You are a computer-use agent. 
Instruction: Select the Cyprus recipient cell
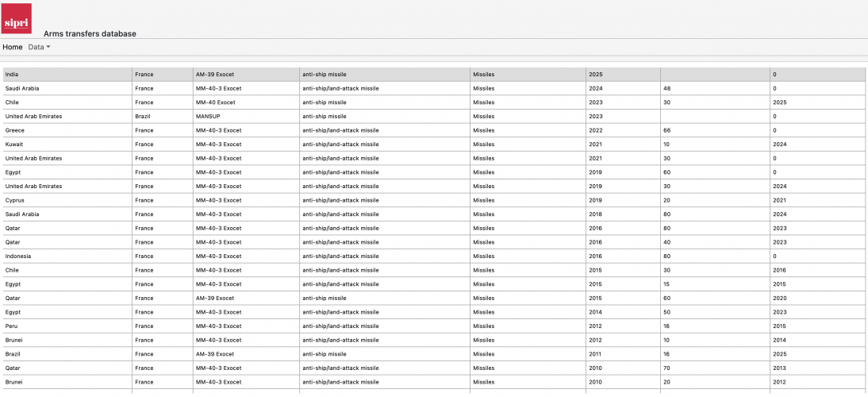pos(67,200)
